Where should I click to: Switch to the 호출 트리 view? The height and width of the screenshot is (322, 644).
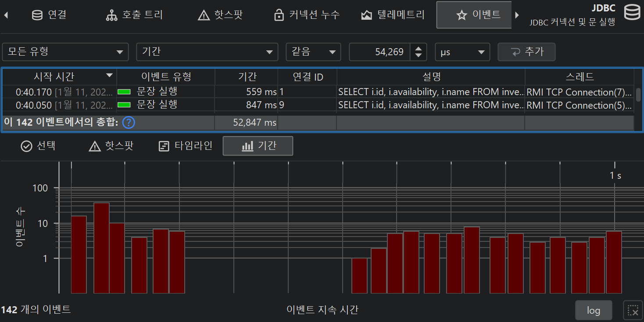134,15
